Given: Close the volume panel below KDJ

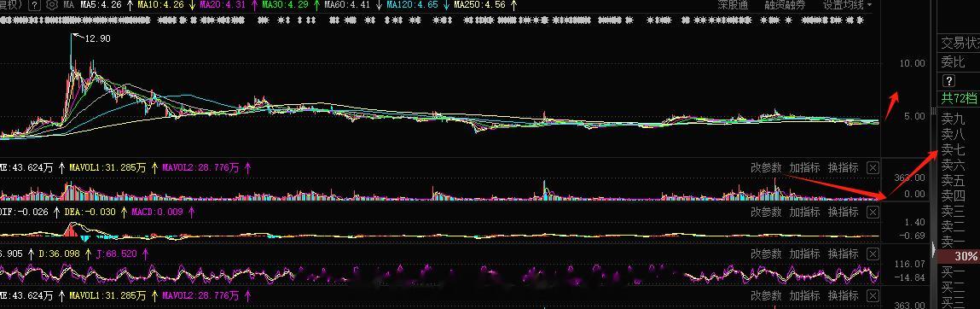Looking at the screenshot, I should (873, 295).
